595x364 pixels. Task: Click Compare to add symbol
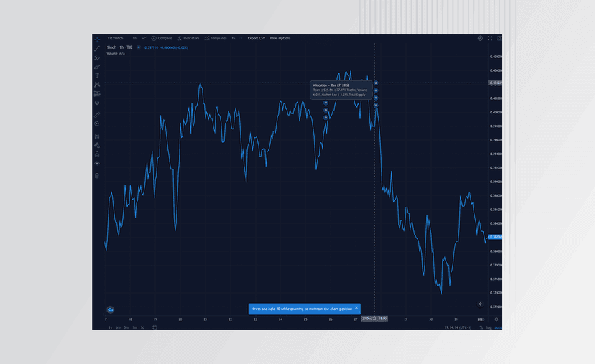coord(162,38)
